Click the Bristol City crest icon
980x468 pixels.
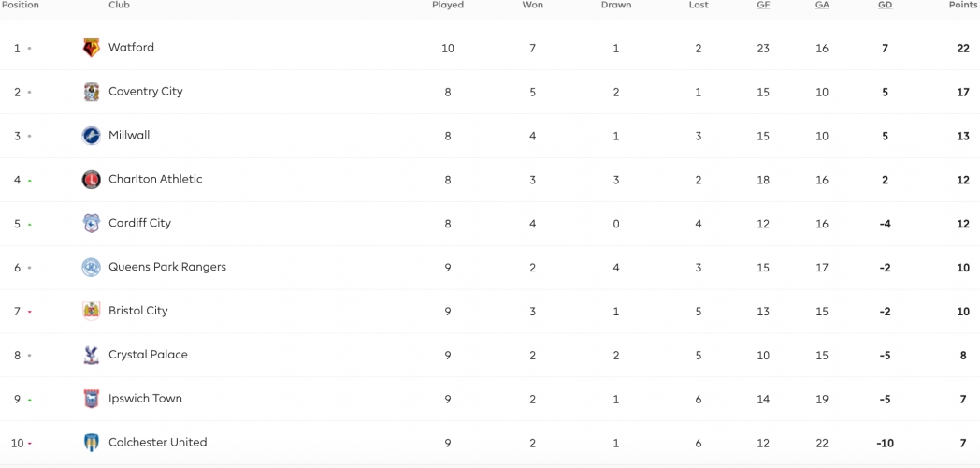(92, 311)
